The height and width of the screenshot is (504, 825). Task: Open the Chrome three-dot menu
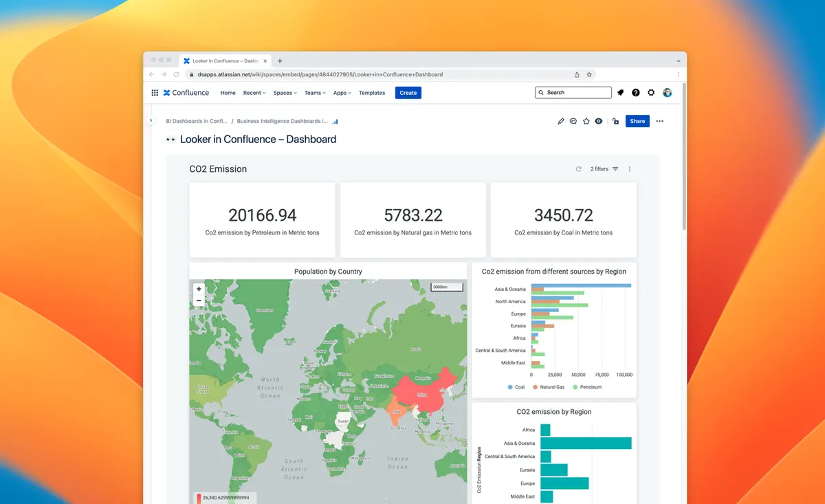tap(679, 74)
